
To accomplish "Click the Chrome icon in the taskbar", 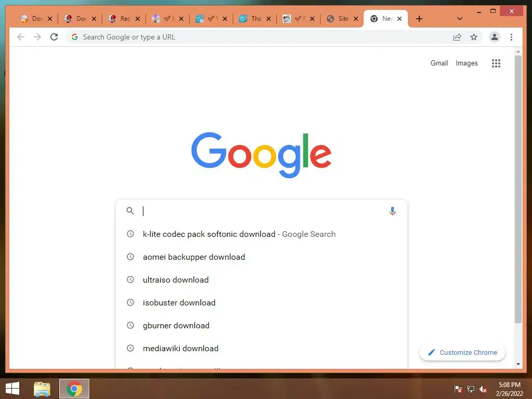I will click(74, 389).
